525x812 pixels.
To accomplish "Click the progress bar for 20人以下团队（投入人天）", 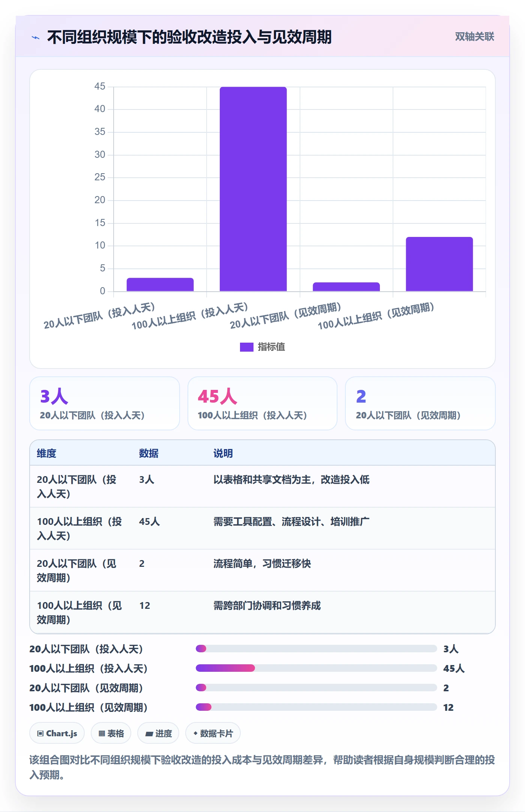I will (316, 649).
